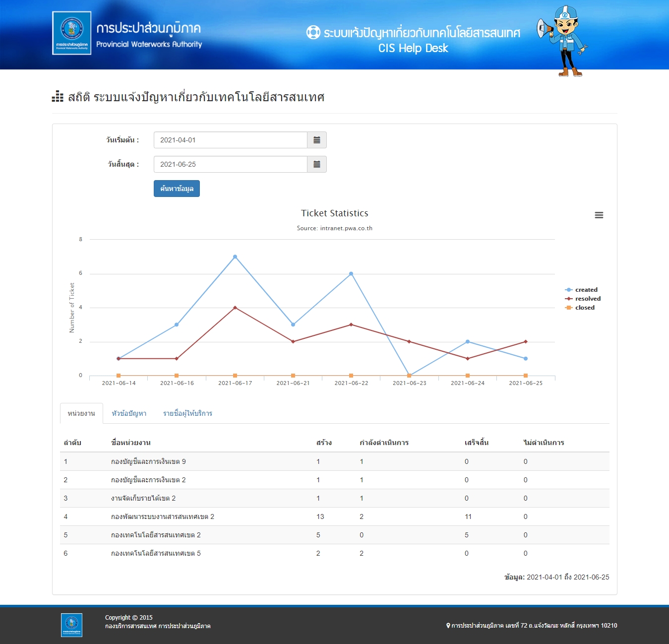
Task: Click the resolved data point on 2021-06-22
Action: tap(351, 325)
